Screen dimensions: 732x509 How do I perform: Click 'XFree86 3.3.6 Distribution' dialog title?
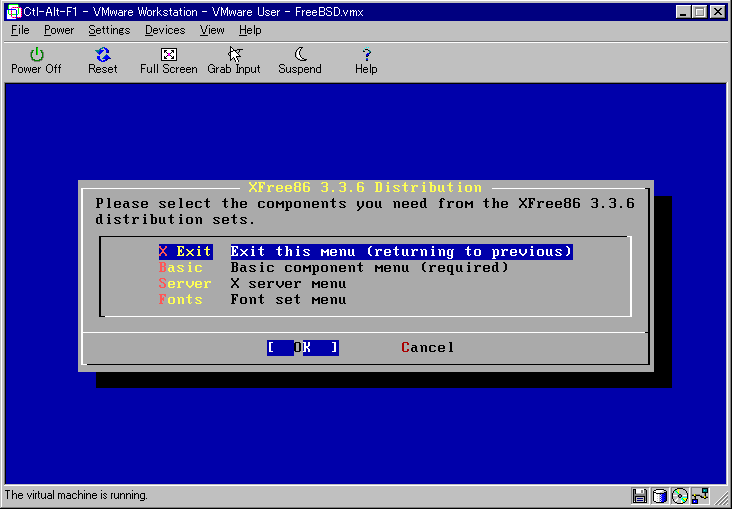(365, 188)
